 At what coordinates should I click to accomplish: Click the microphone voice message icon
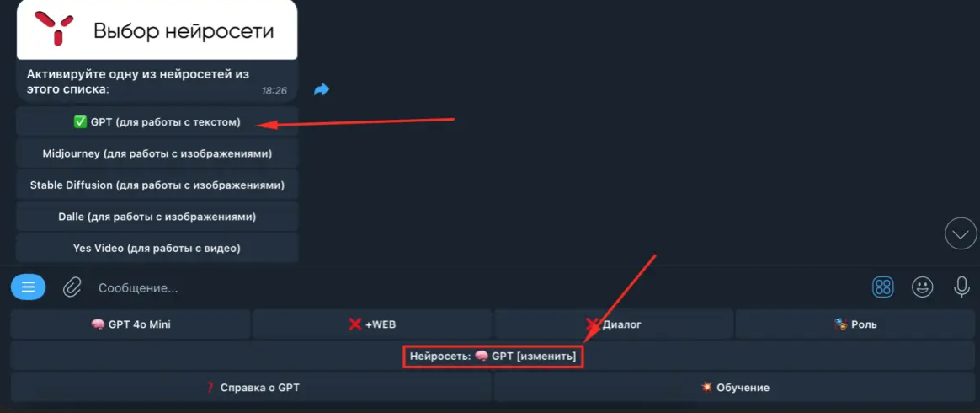click(961, 287)
